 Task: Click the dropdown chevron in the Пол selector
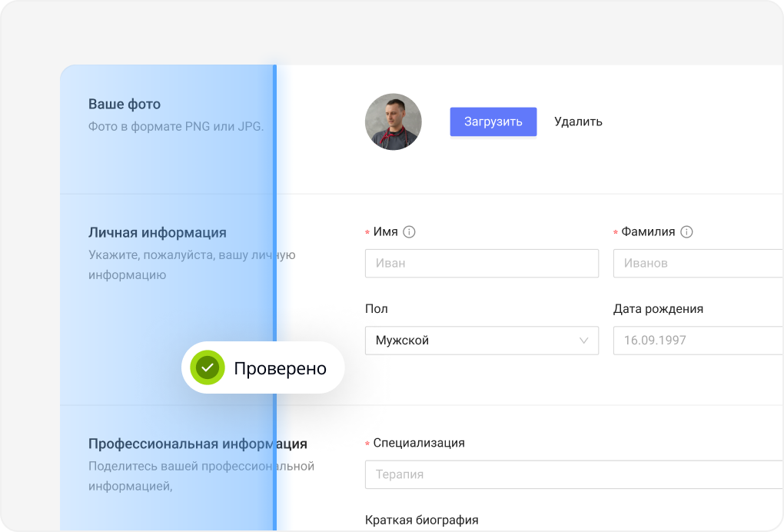click(583, 341)
